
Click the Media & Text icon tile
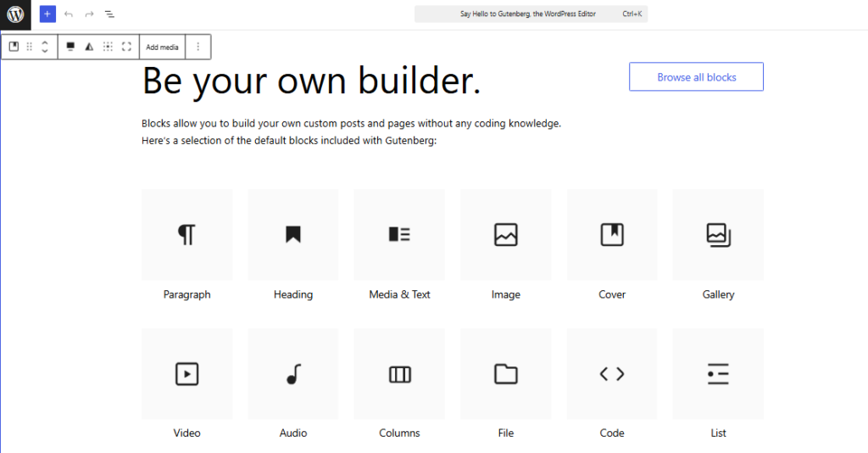click(400, 235)
